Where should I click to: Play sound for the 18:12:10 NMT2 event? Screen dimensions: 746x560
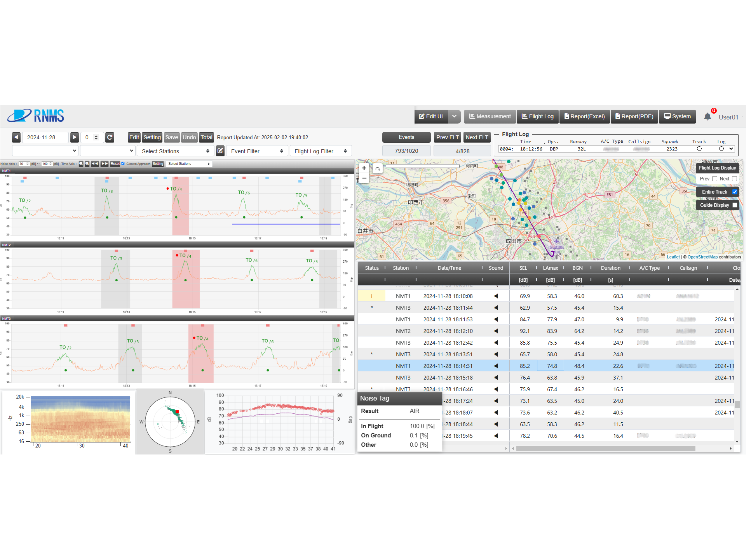tap(496, 331)
